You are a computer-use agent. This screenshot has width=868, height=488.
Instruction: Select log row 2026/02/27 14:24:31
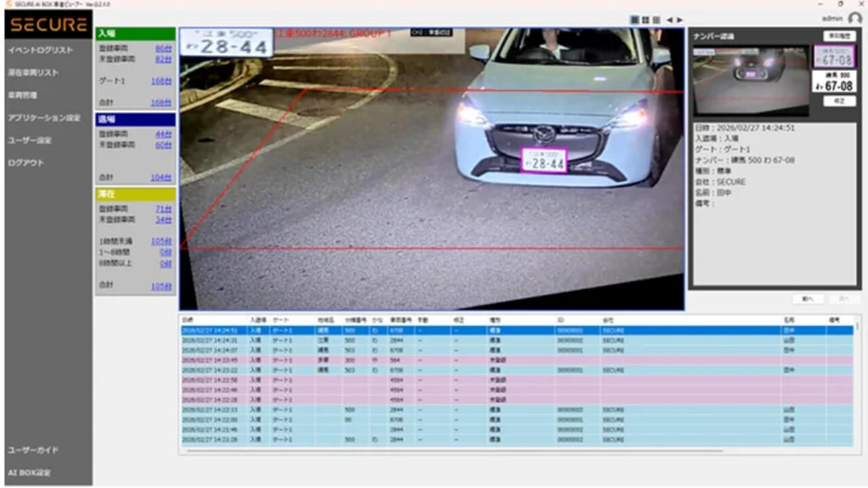[x=517, y=340]
